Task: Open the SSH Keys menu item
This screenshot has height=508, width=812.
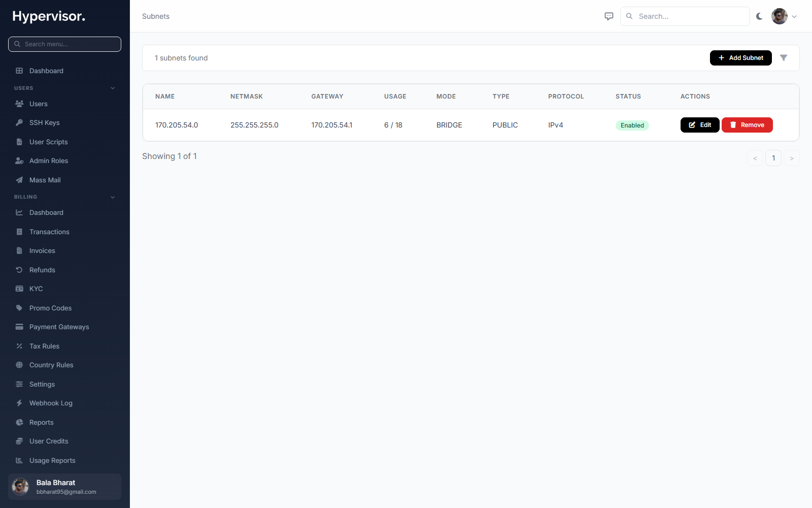Action: point(65,122)
